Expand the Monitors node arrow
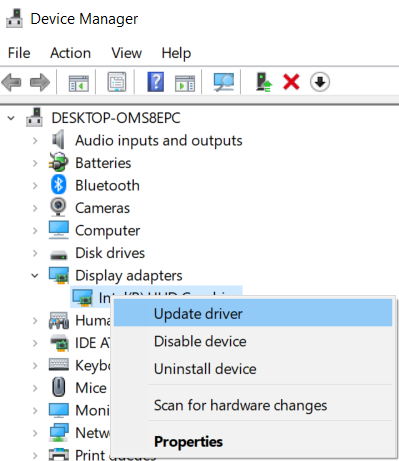 pos(35,411)
